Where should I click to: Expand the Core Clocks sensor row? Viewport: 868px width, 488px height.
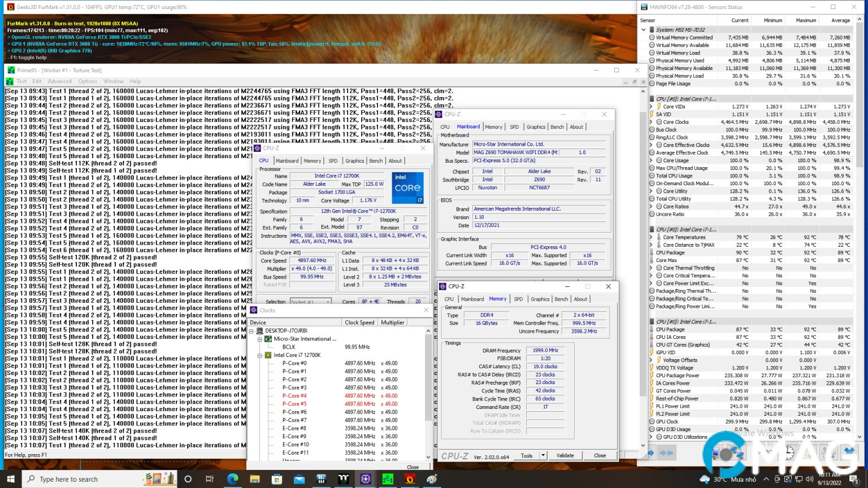(x=651, y=122)
